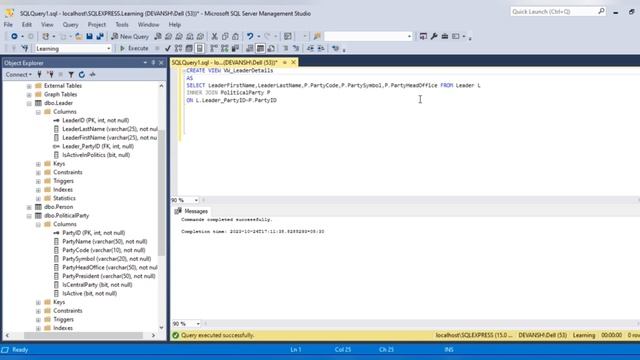Toggle the Results to File icon
The height and width of the screenshot is (360, 640).
pyautogui.click(x=271, y=48)
